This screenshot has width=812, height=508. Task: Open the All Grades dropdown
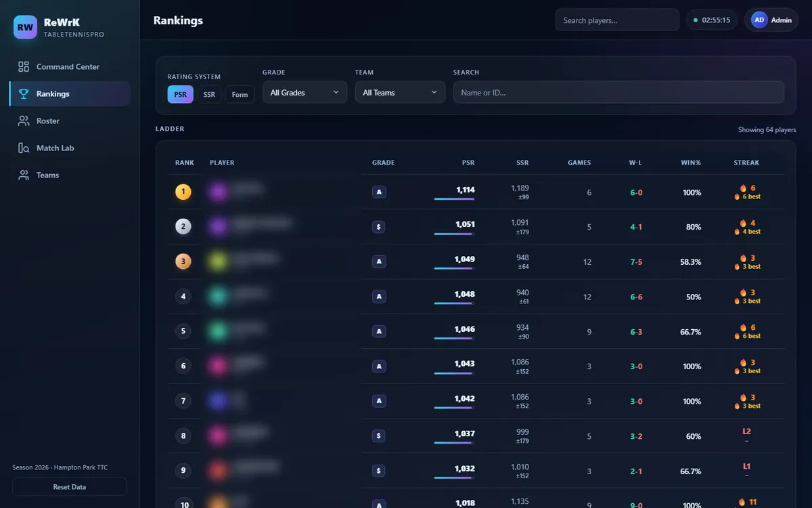304,92
